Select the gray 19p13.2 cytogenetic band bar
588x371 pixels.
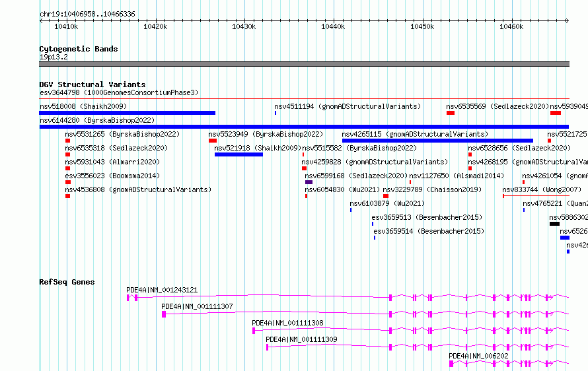point(304,64)
